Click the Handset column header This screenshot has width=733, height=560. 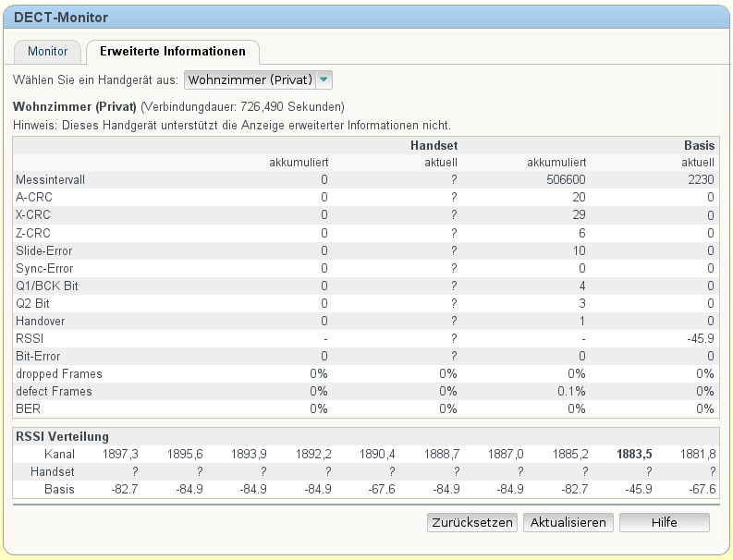pos(434,145)
